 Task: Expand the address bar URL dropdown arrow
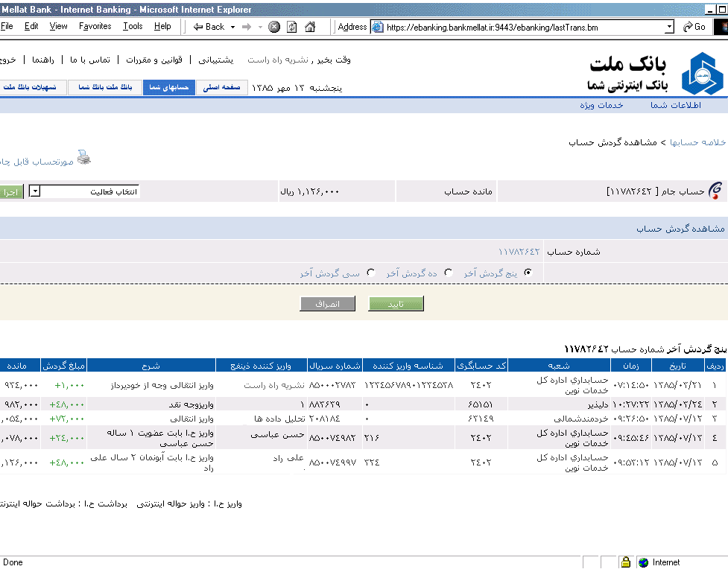coord(668,27)
